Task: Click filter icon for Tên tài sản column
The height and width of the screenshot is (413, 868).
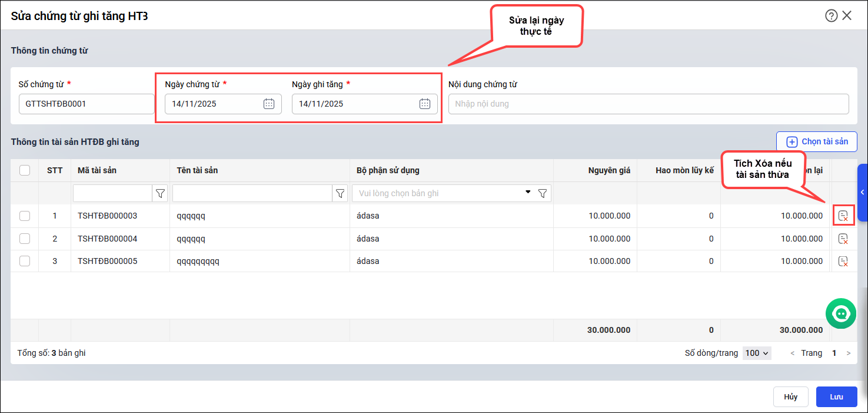Action: (x=340, y=193)
